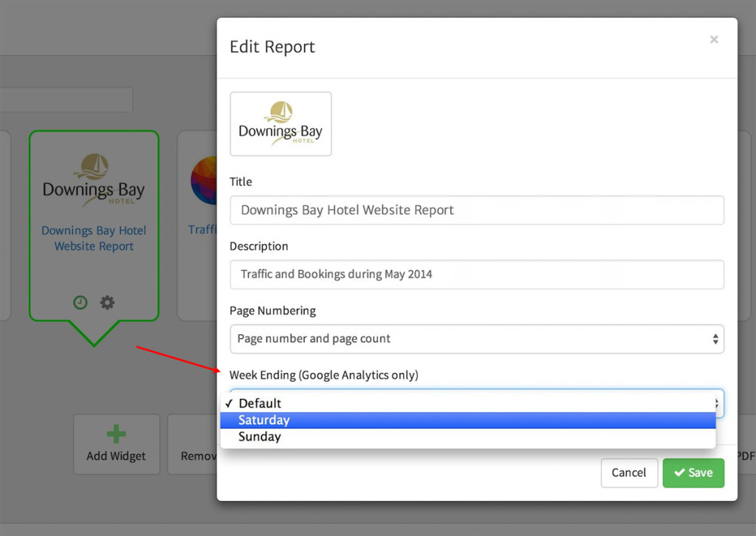Image resolution: width=756 pixels, height=536 pixels.
Task: Click the Downings Bay logo thumbnail in dialog
Action: (281, 124)
